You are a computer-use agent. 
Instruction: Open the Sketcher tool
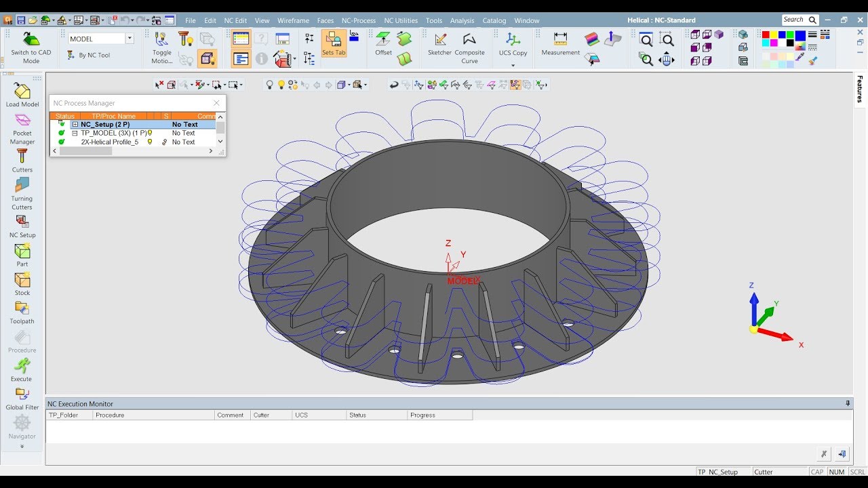tap(439, 43)
